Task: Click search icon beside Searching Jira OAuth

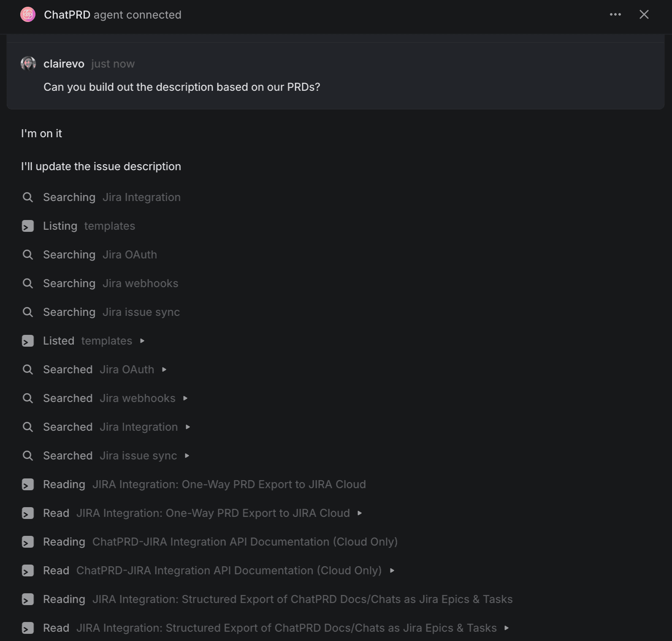Action: click(x=28, y=255)
